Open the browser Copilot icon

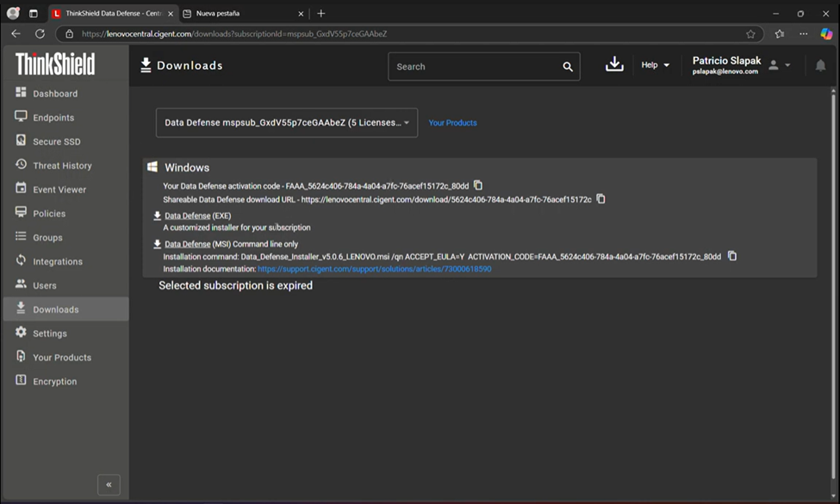826,34
